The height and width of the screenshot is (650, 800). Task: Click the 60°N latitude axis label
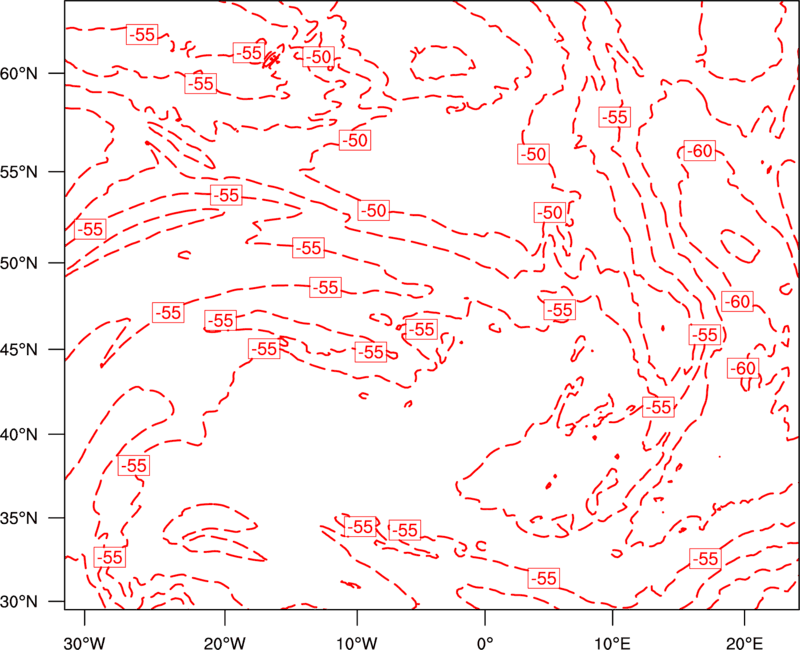[19, 73]
